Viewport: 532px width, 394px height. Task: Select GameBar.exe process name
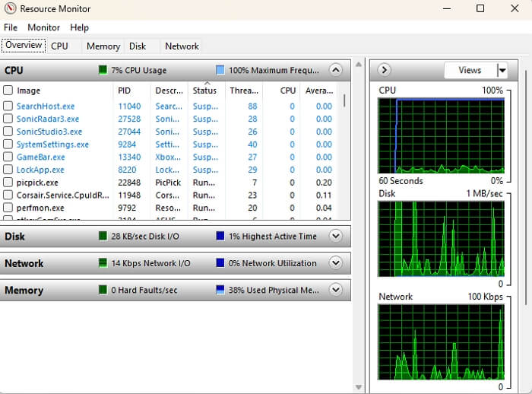pos(41,157)
